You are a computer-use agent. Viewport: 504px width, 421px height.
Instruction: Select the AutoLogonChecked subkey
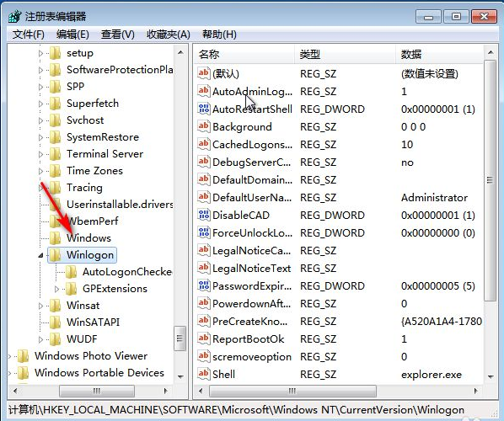coord(127,272)
